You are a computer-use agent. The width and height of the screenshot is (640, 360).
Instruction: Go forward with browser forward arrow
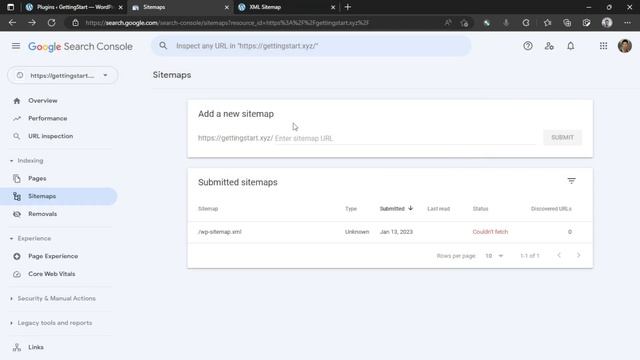(x=32, y=23)
